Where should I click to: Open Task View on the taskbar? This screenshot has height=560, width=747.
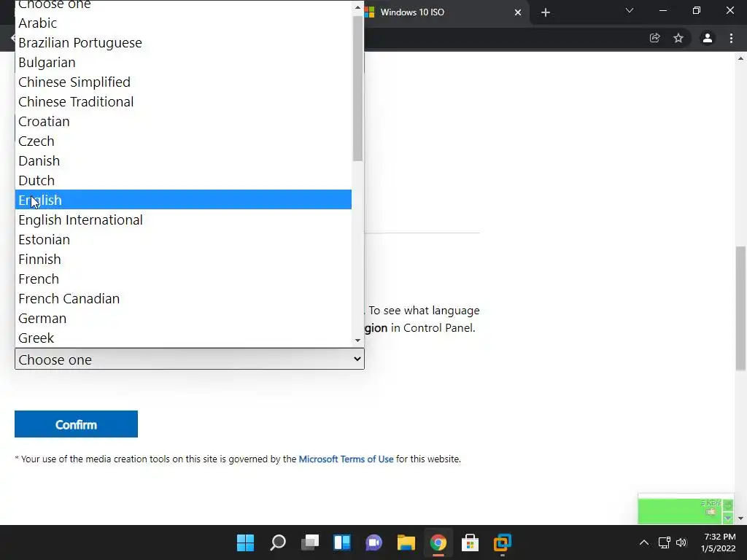pyautogui.click(x=310, y=542)
